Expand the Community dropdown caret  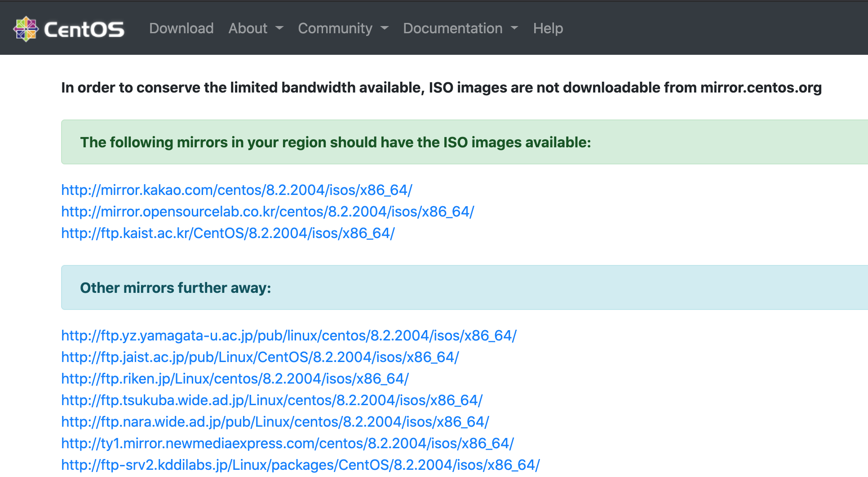tap(384, 28)
